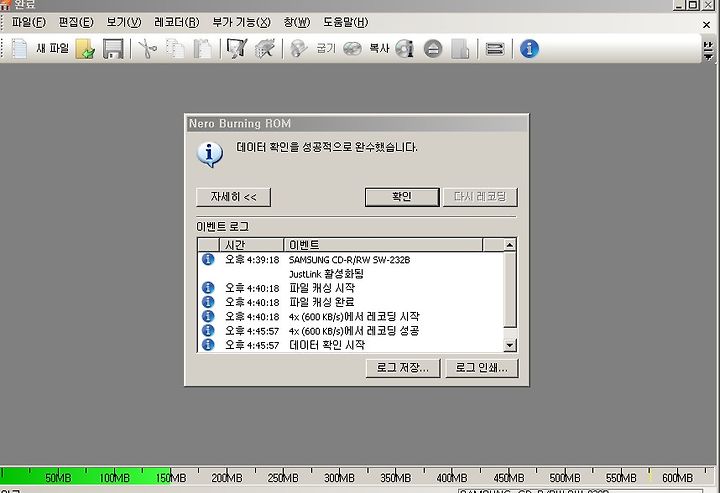
Task: Click the blue info icon in the toolbar
Action: click(529, 49)
